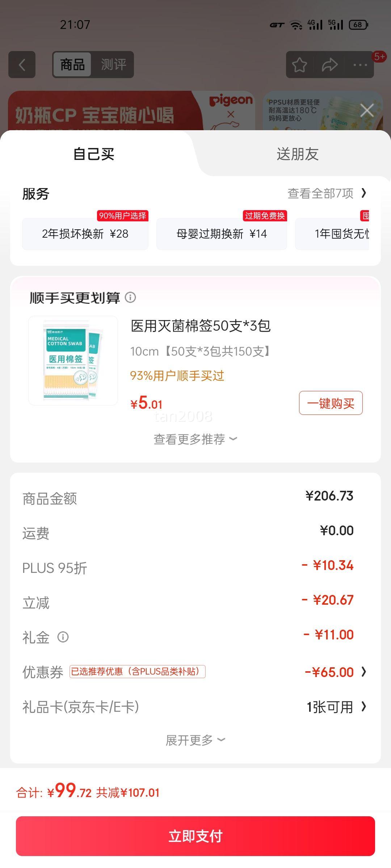The image size is (391, 868).
Task: Select 母婴过期换新 ¥14 service option
Action: [222, 234]
